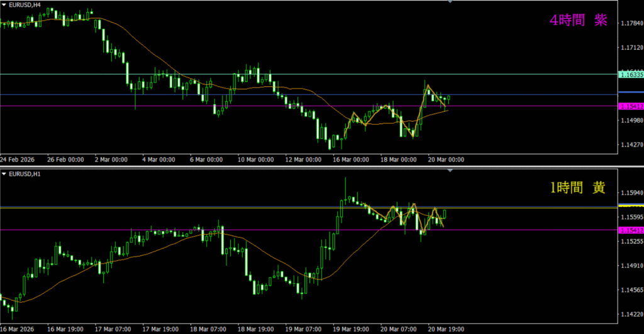Click the chart shift triangle on H1 chart
This screenshot has height=334, width=644.
tap(450, 170)
